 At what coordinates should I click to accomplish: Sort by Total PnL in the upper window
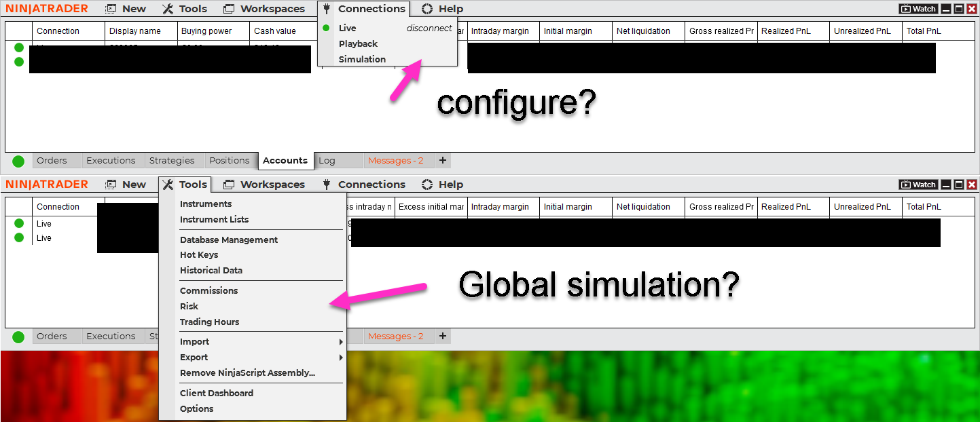tap(938, 31)
